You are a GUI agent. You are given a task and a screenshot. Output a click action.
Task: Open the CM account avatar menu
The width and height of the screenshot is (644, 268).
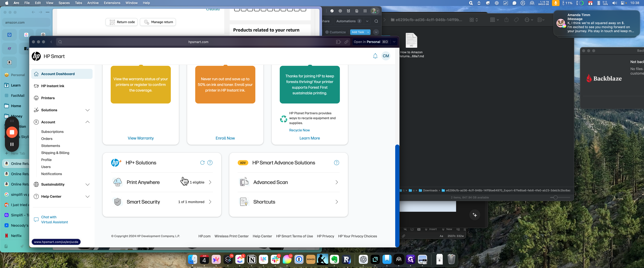386,56
